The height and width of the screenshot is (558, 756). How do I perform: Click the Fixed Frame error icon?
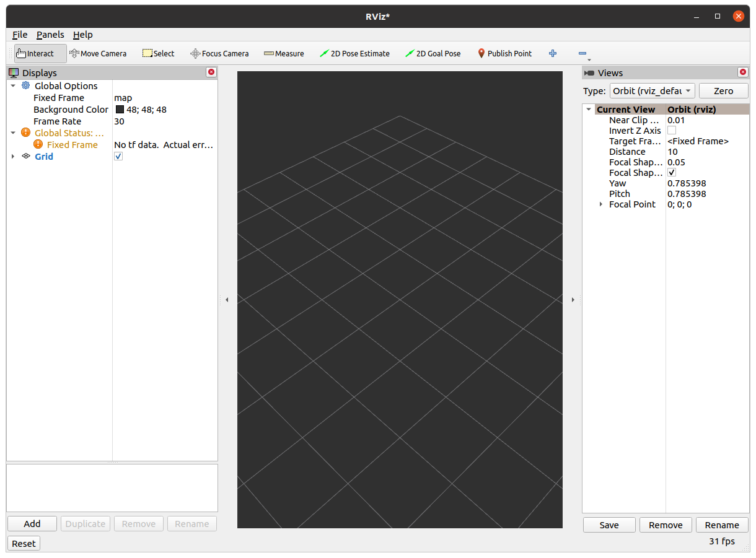[38, 144]
